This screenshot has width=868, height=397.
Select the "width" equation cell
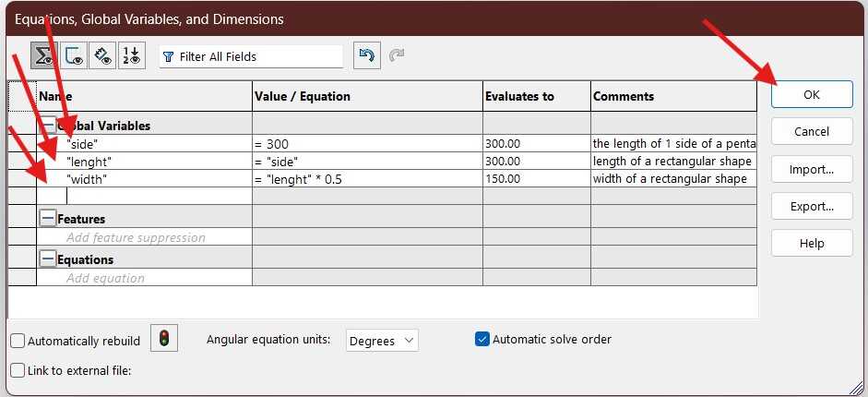pos(367,179)
